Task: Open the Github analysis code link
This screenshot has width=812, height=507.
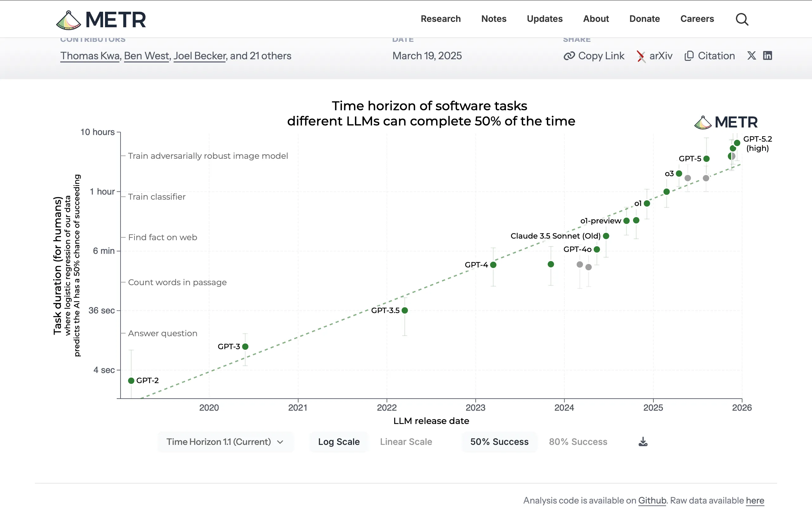Action: click(x=652, y=500)
